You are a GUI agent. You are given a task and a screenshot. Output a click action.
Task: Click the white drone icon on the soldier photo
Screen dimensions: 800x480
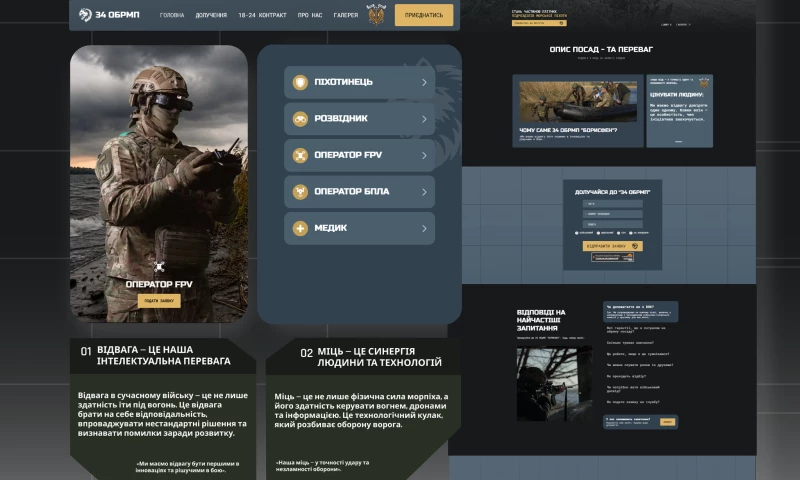(159, 267)
